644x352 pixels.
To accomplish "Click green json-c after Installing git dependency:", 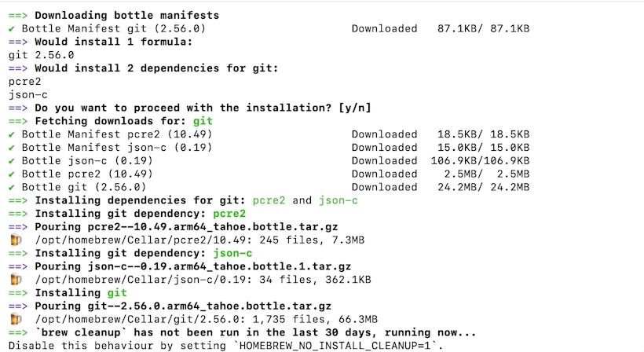I will coord(232,253).
